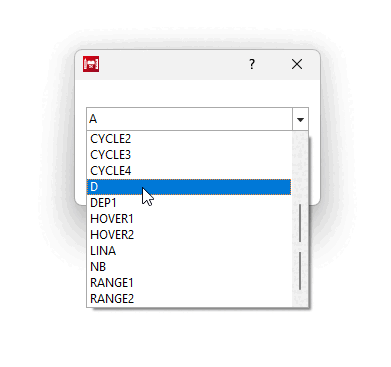Select RANGE2 from the dropdown list
Viewport: 391px width, 367px height.
point(189,299)
